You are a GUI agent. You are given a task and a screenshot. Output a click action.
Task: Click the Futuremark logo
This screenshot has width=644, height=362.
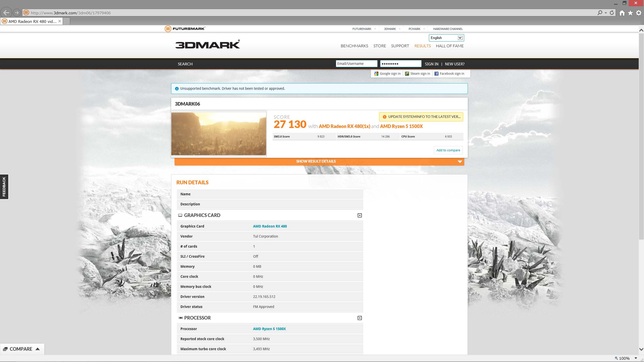pyautogui.click(x=185, y=29)
